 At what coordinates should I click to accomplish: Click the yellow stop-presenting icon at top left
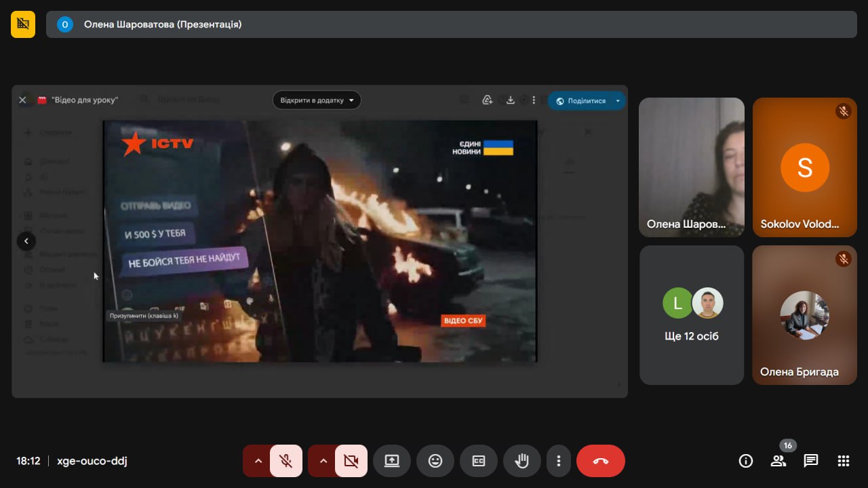click(x=23, y=24)
